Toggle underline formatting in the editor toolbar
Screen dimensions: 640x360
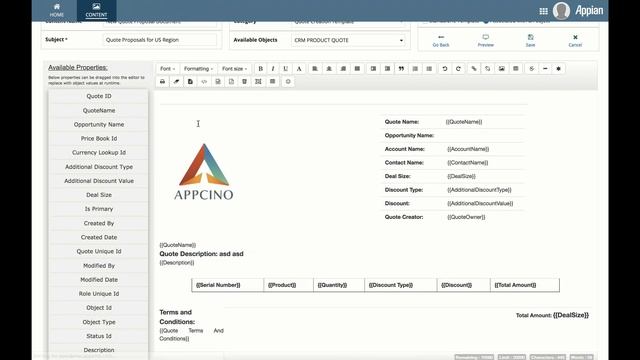tap(286, 69)
